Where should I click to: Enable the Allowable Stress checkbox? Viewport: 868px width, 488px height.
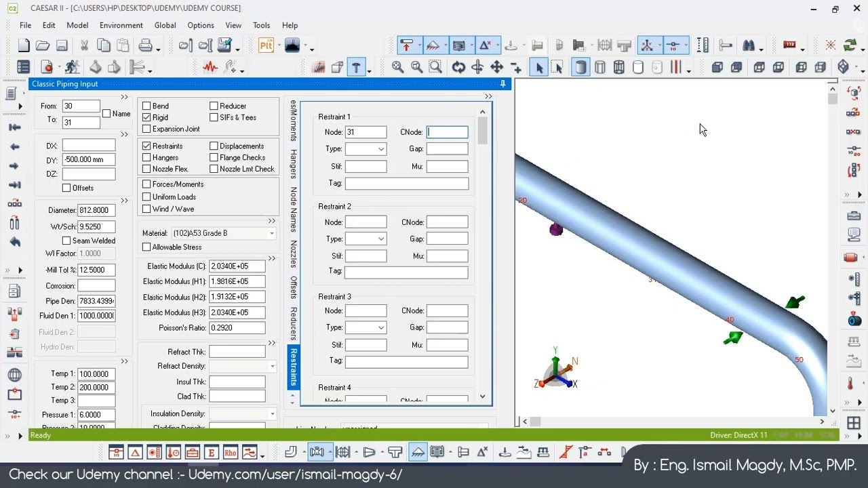146,247
